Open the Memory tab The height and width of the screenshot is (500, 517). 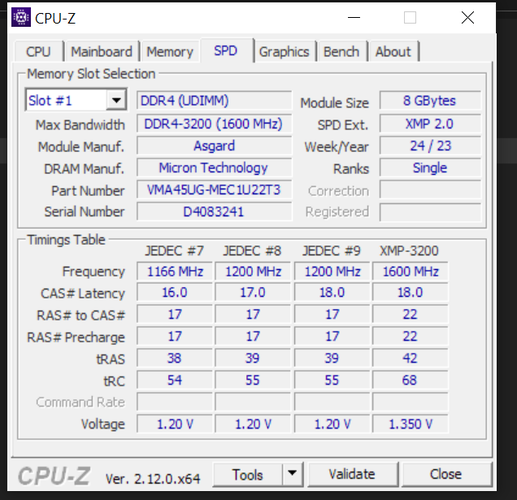[170, 52]
